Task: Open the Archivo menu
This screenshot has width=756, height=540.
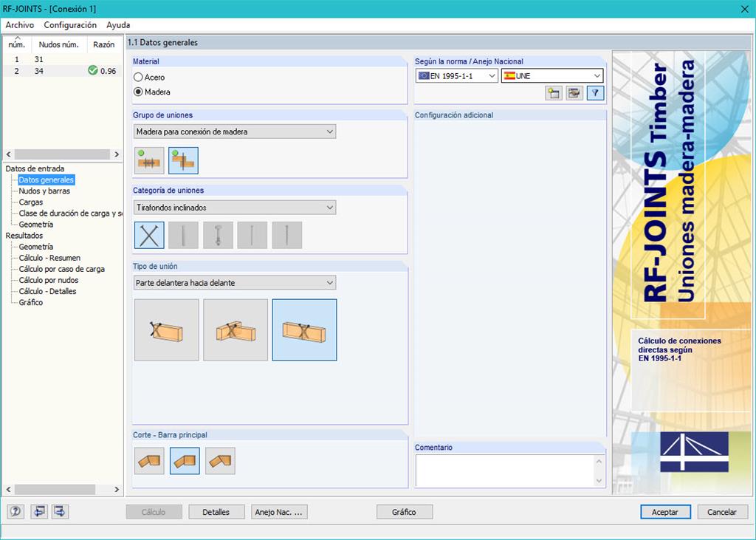Action: click(x=20, y=25)
